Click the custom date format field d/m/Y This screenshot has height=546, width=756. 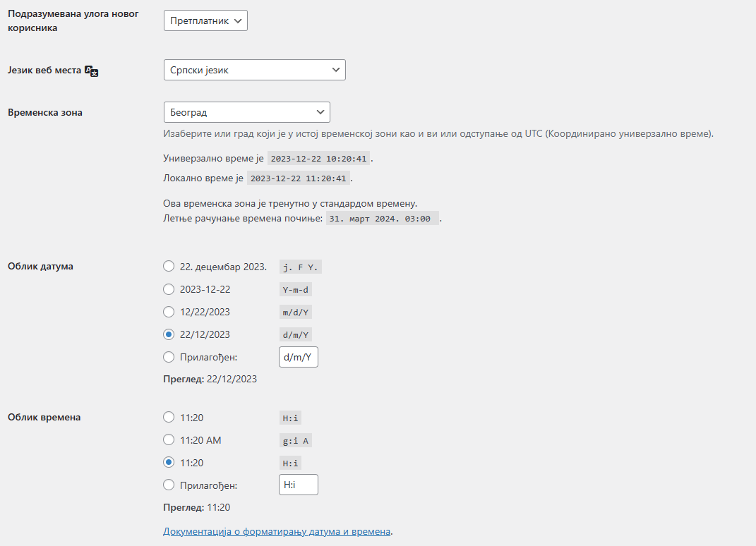click(x=299, y=357)
